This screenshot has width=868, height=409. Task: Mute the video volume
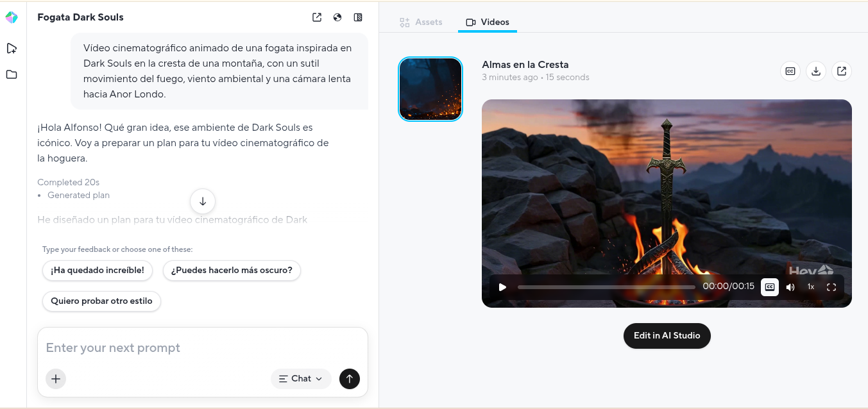[x=790, y=287]
